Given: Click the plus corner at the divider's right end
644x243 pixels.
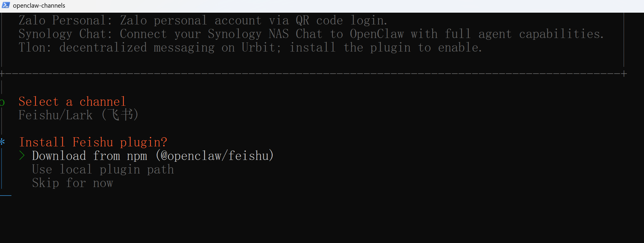Looking at the screenshot, I should (624, 74).
